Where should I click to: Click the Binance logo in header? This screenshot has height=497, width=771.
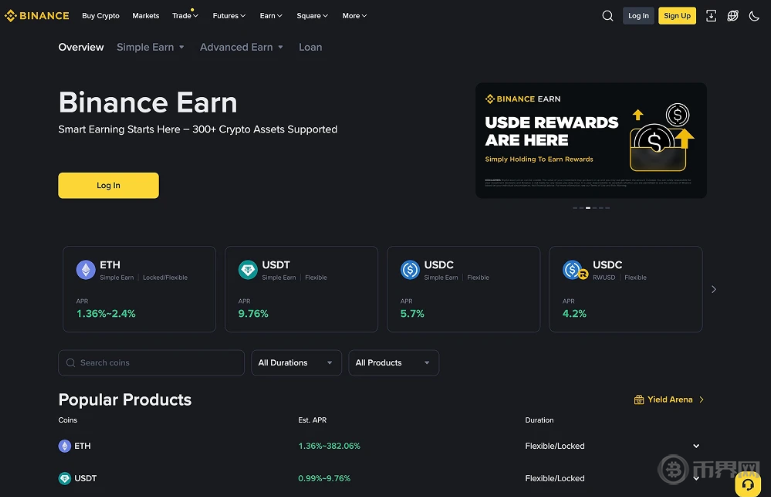[37, 16]
